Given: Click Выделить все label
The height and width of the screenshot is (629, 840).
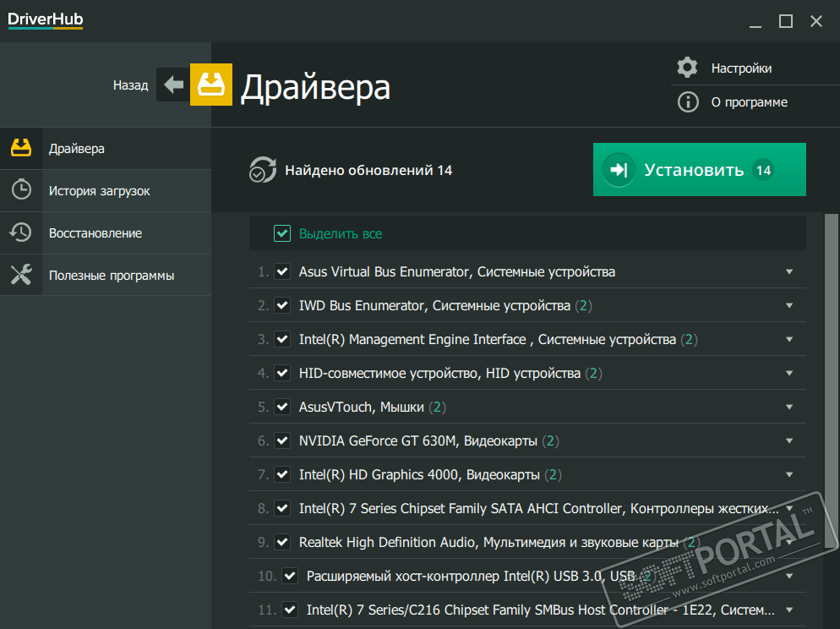Looking at the screenshot, I should point(341,233).
